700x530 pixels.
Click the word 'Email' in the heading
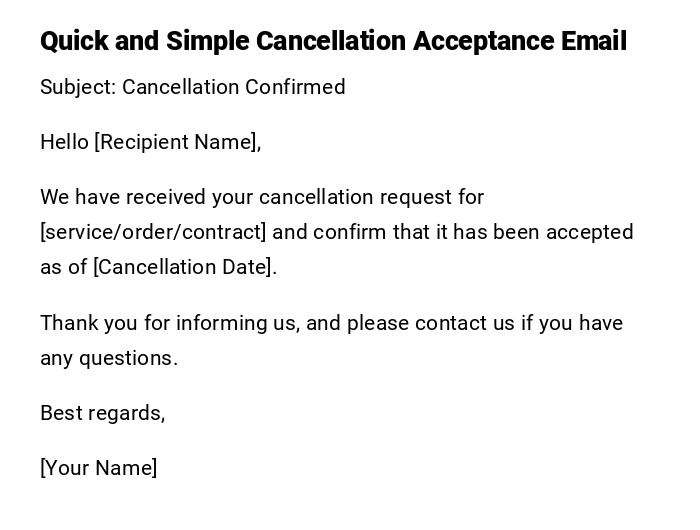[x=595, y=41]
